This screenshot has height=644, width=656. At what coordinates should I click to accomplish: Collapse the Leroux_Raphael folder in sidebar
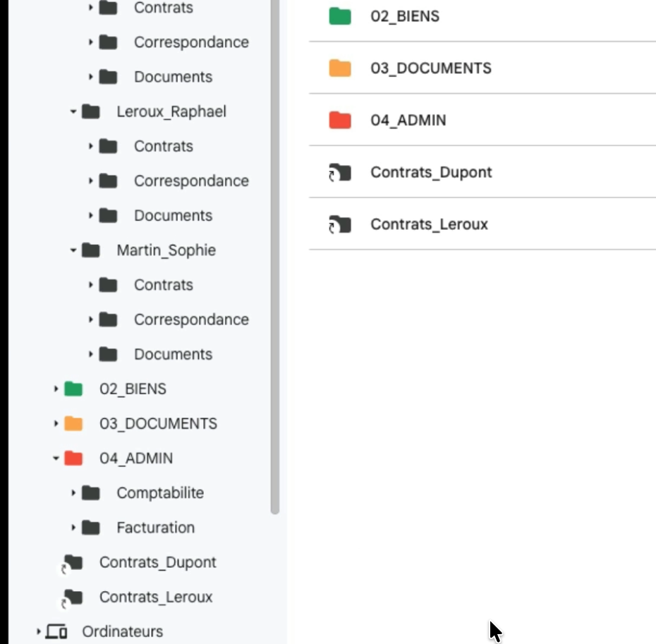click(73, 112)
